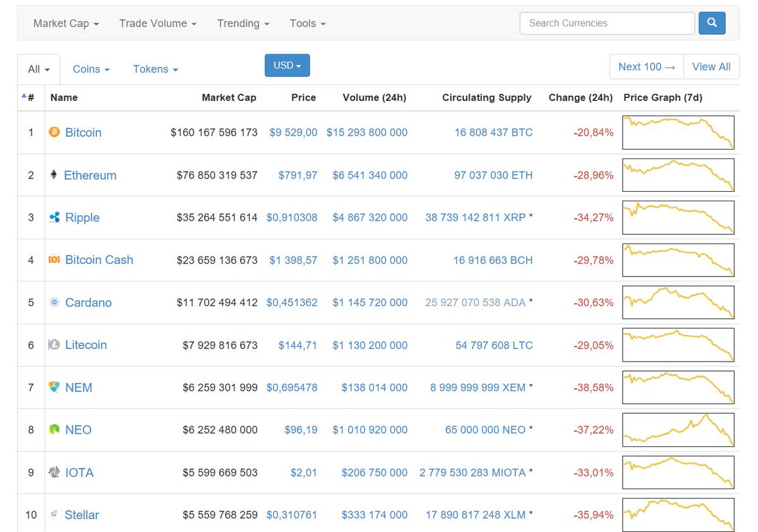
Task: Click Bitcoin volume $15 293 800 000
Action: coord(367,133)
